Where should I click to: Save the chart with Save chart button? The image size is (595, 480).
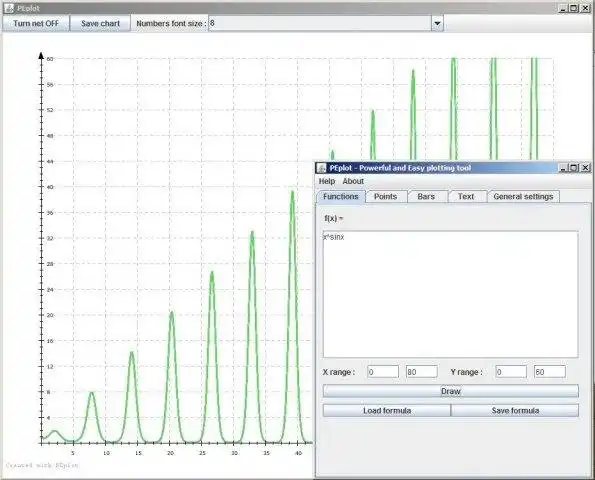pyautogui.click(x=100, y=23)
